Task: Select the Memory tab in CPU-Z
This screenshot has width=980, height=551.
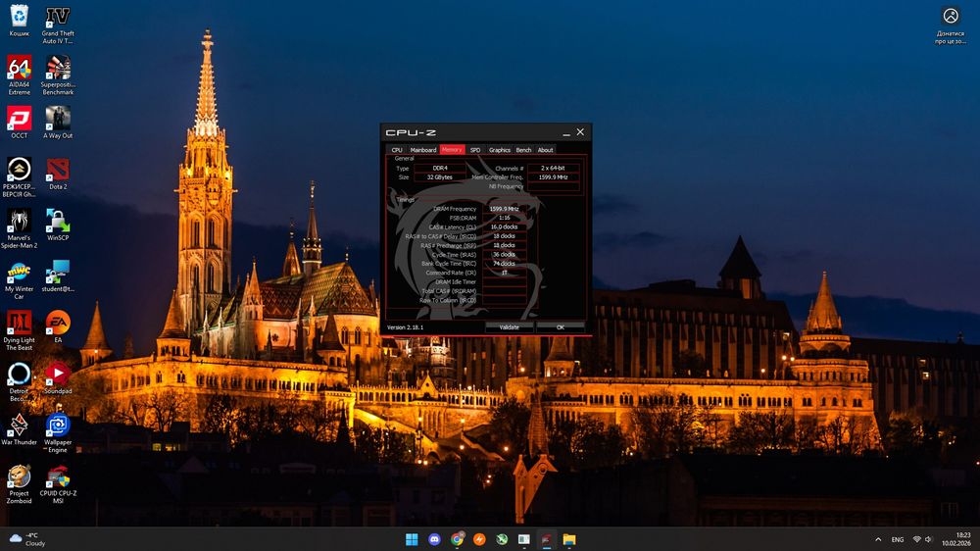Action: point(452,150)
